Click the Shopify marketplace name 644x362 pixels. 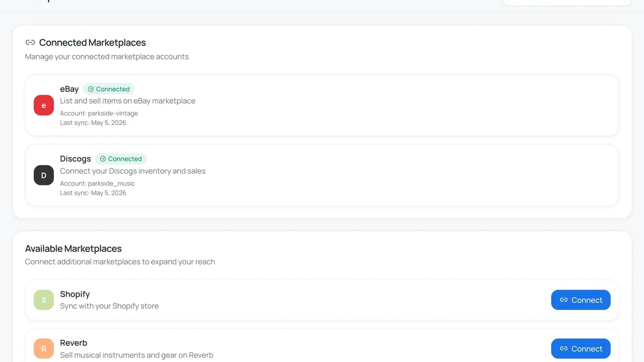coord(75,294)
